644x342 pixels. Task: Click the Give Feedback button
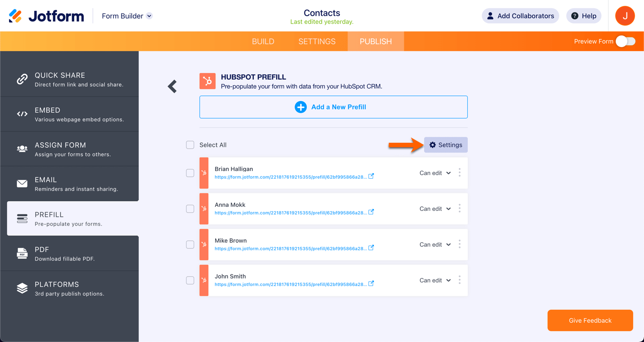(x=590, y=321)
